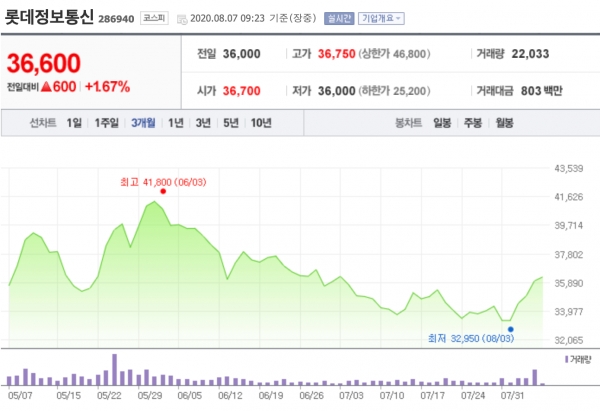
Task: Display the 10년 line chart
Action: 261,123
